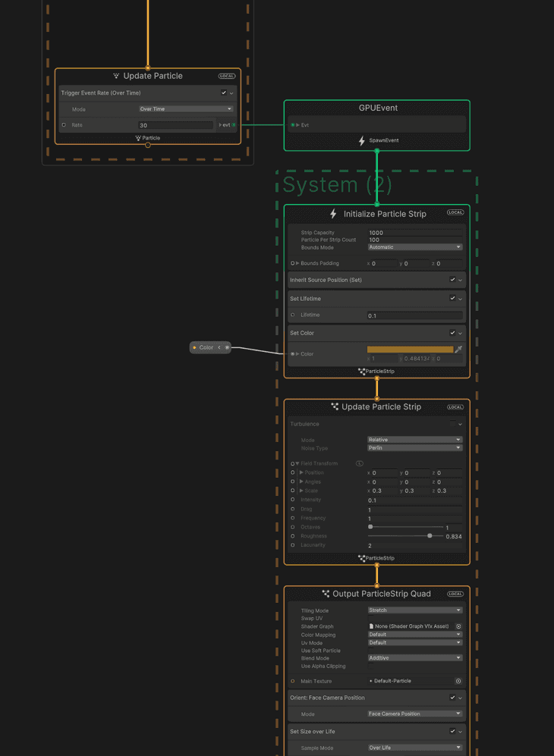Pick a color with the eyedropper icon
The width and height of the screenshot is (554, 756).
tap(458, 349)
